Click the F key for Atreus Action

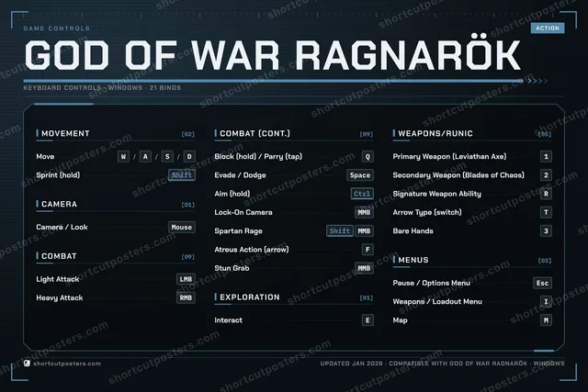(x=367, y=250)
